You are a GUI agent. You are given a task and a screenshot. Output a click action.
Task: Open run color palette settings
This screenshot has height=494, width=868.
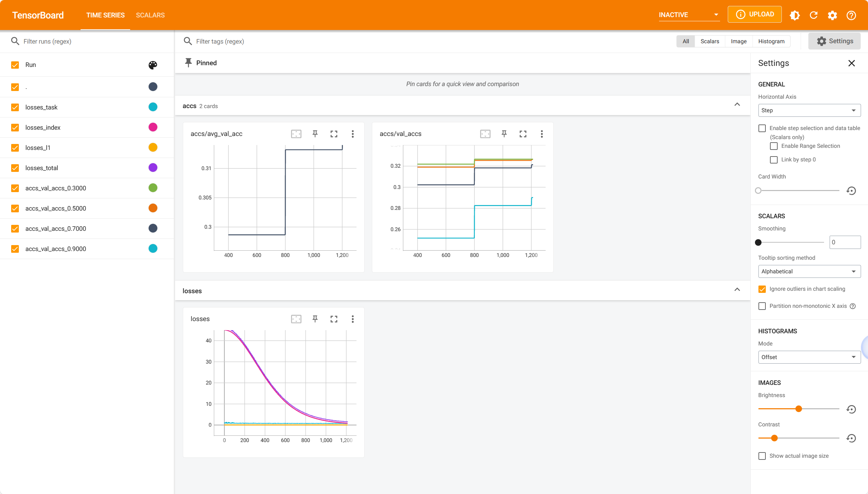tap(153, 65)
